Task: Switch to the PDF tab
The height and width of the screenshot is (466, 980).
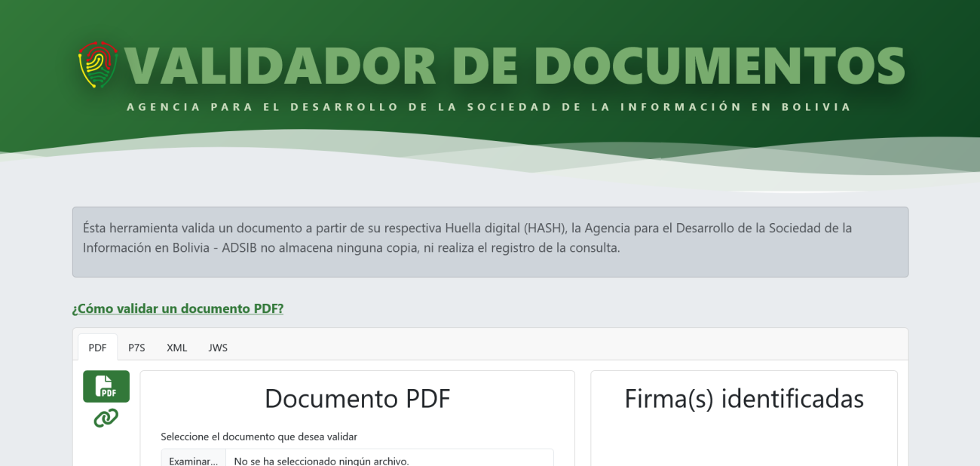Action: click(97, 348)
